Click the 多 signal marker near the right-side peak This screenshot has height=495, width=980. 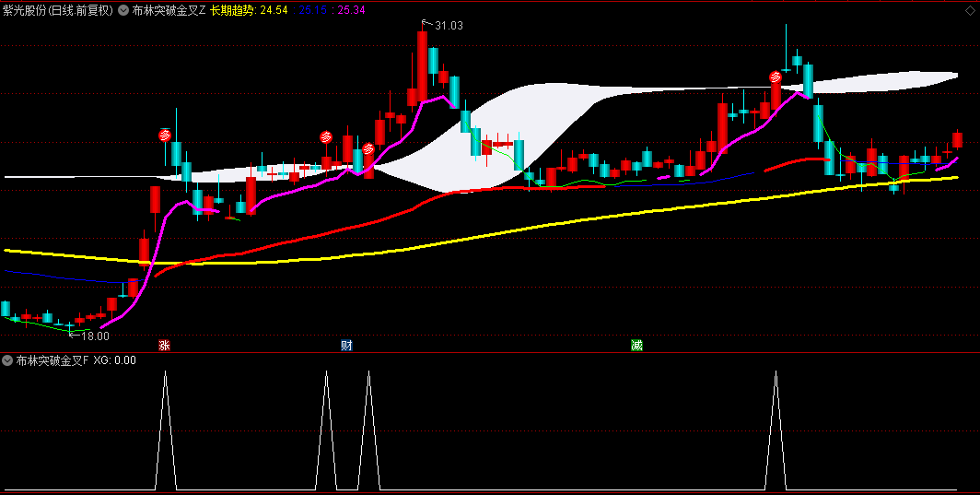coord(775,77)
